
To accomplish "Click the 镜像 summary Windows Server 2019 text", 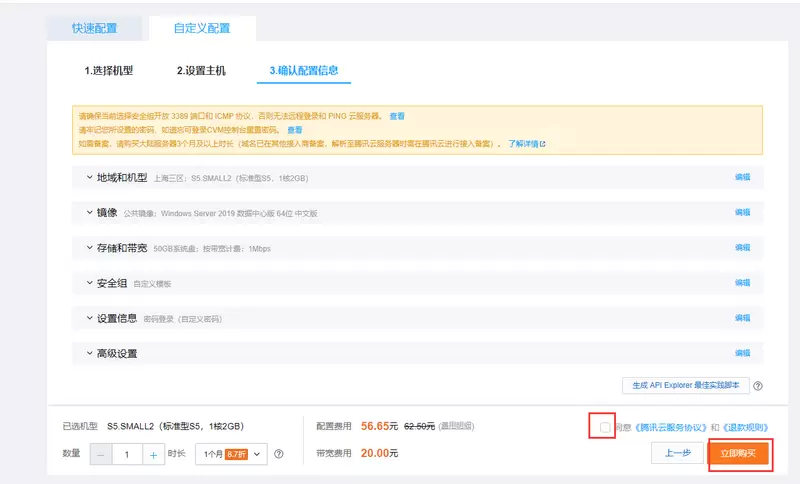I will point(220,214).
